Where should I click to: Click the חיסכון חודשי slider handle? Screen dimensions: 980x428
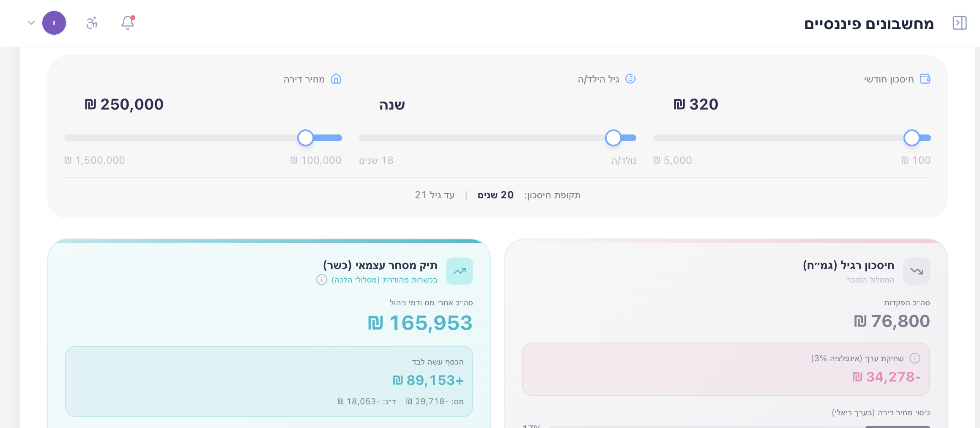tap(912, 138)
